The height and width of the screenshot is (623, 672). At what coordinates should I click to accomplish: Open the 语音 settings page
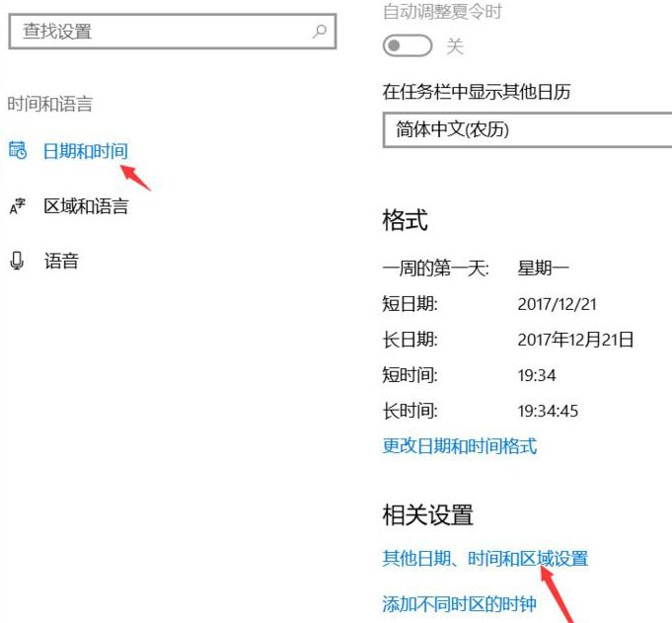61,262
